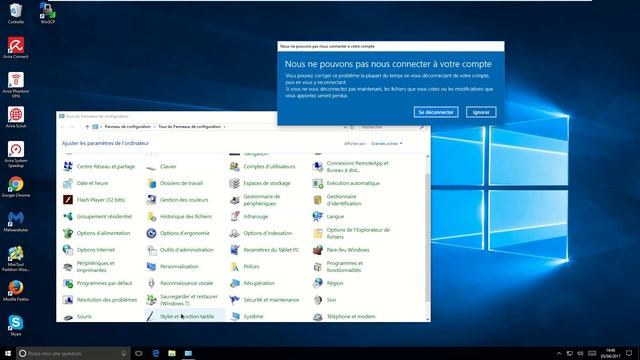Select Skype desktop icon
The width and height of the screenshot is (640, 360).
pyautogui.click(x=16, y=325)
